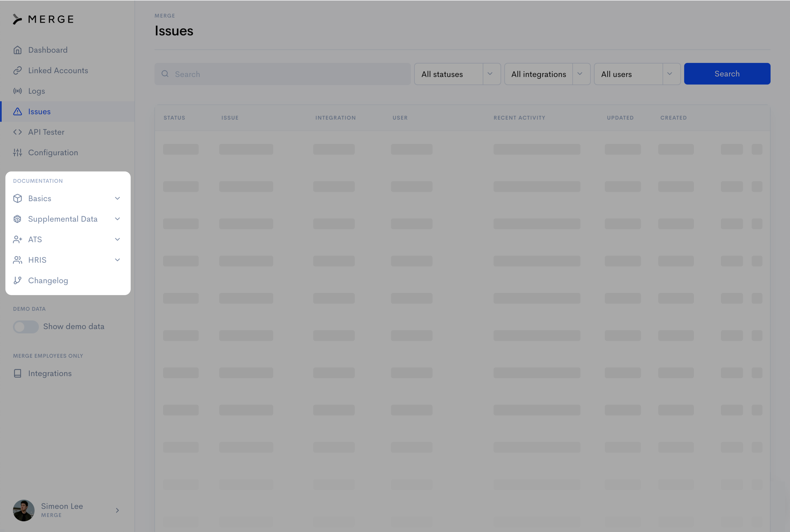Open the All users dropdown
The width and height of the screenshot is (790, 532).
pos(637,74)
